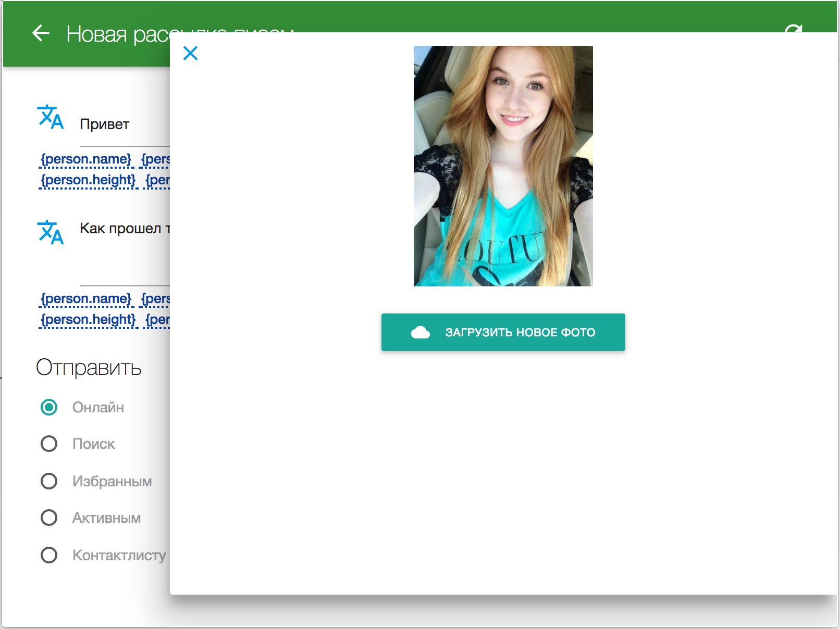Click the refresh icon in header
Screen dimensions: 840x629
coord(793,29)
